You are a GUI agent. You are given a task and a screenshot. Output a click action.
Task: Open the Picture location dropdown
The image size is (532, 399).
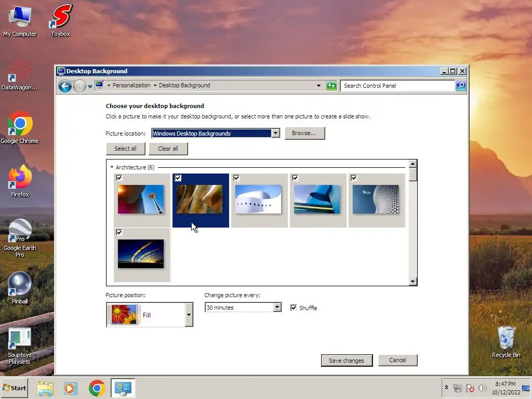tap(275, 134)
